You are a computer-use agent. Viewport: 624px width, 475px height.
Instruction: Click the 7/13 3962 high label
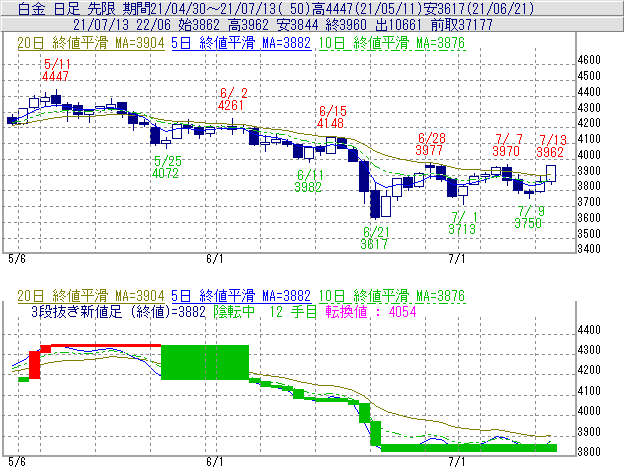[x=551, y=146]
